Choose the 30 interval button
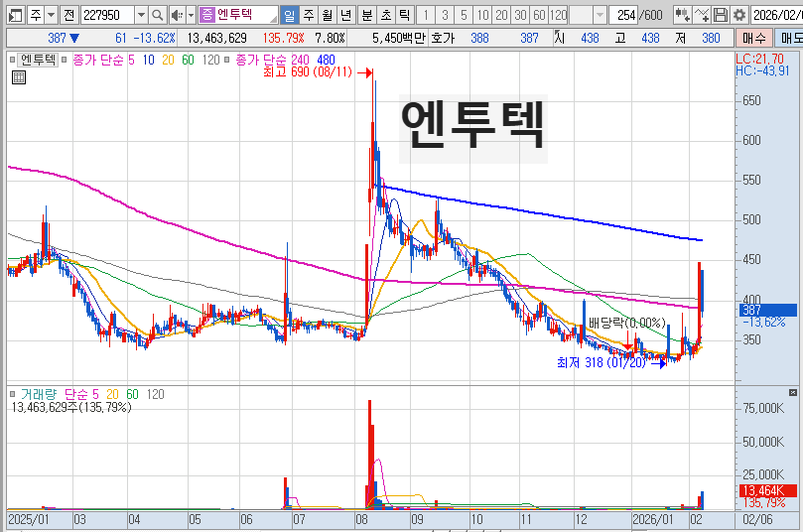 pos(520,15)
